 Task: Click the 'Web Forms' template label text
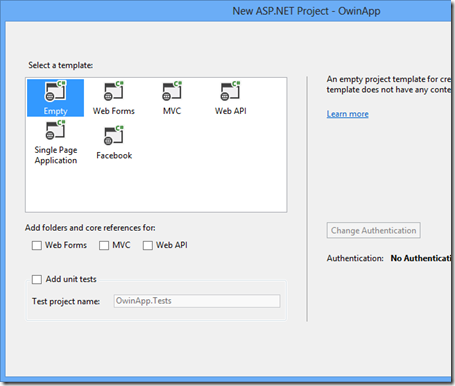(x=114, y=111)
